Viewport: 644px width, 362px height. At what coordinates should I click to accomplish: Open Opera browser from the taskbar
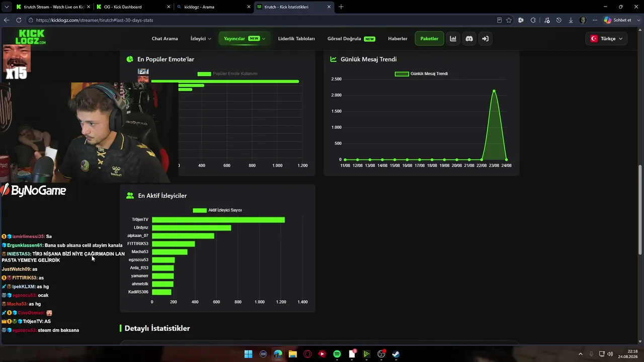pyautogui.click(x=307, y=354)
